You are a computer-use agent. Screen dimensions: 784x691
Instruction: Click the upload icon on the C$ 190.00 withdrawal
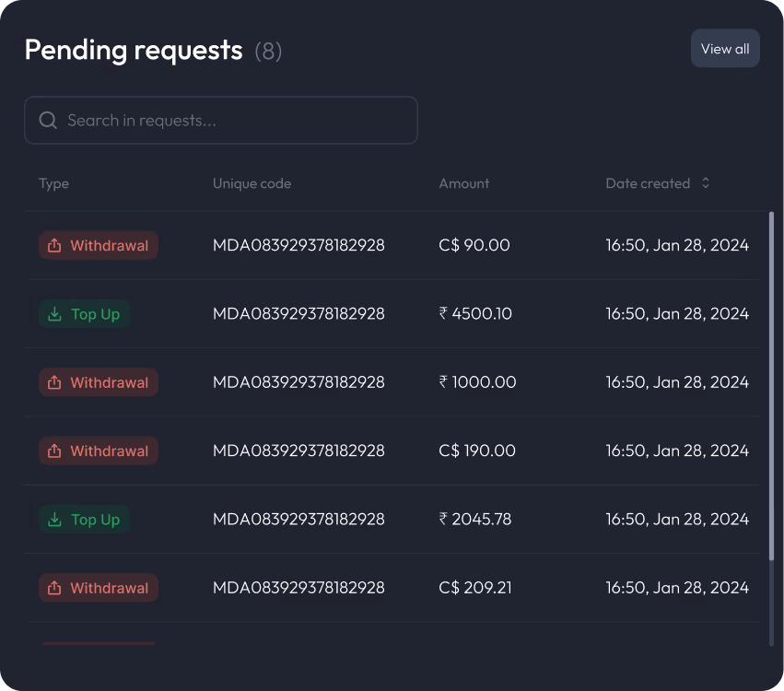coord(54,451)
